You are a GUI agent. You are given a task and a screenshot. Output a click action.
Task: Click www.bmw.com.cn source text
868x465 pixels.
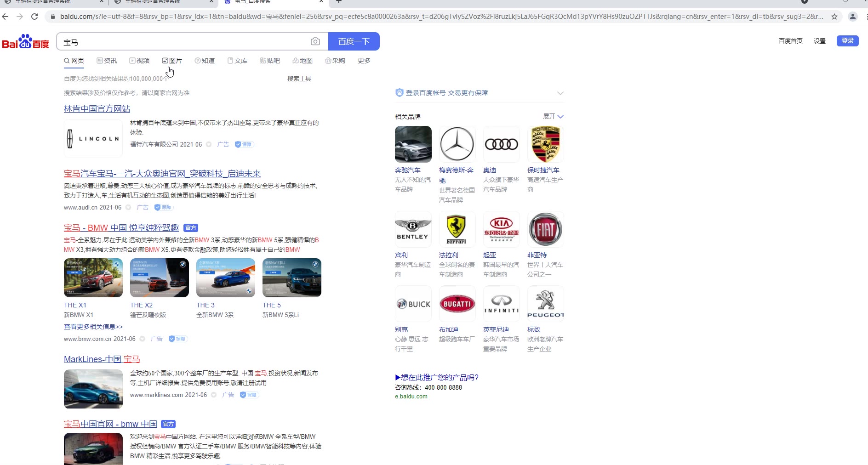(x=87, y=339)
